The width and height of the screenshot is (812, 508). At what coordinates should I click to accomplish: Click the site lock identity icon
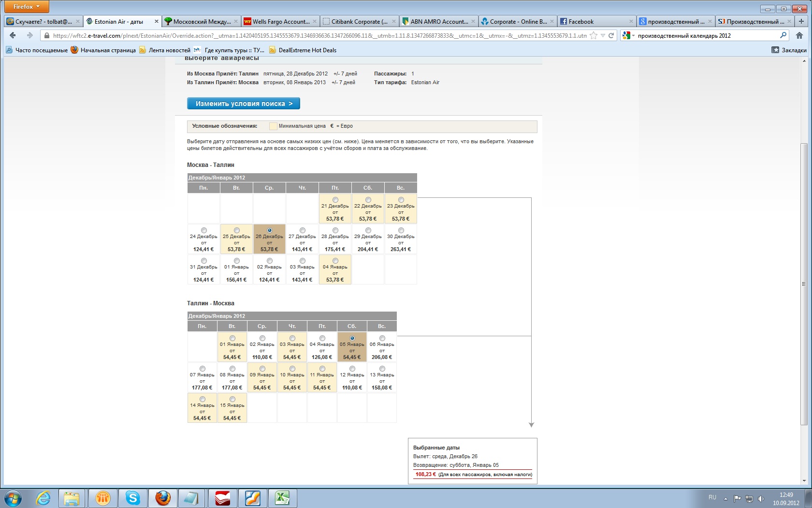(46, 35)
